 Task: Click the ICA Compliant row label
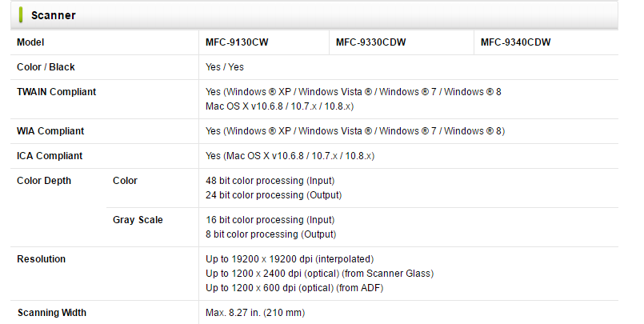tap(50, 156)
